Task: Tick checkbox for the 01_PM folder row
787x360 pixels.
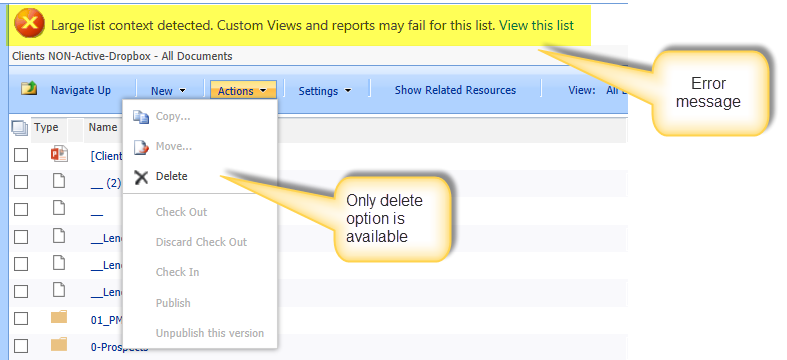Action: 21,318
